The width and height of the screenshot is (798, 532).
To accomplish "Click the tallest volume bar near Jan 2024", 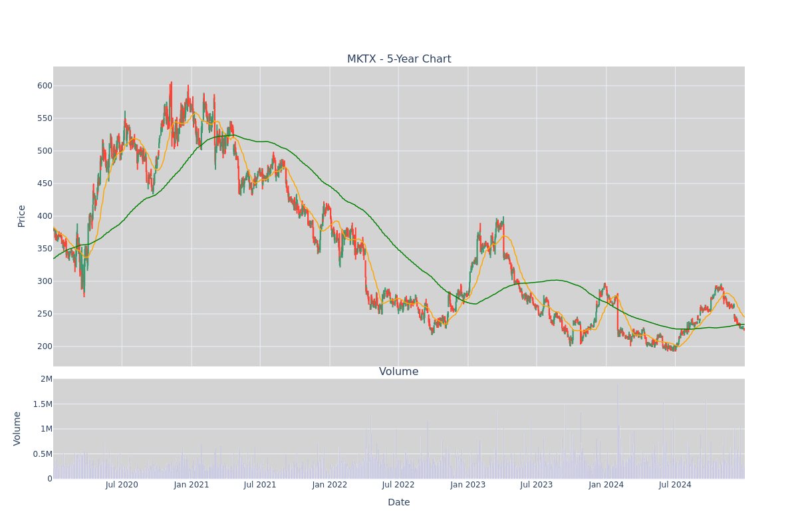I will [x=617, y=432].
